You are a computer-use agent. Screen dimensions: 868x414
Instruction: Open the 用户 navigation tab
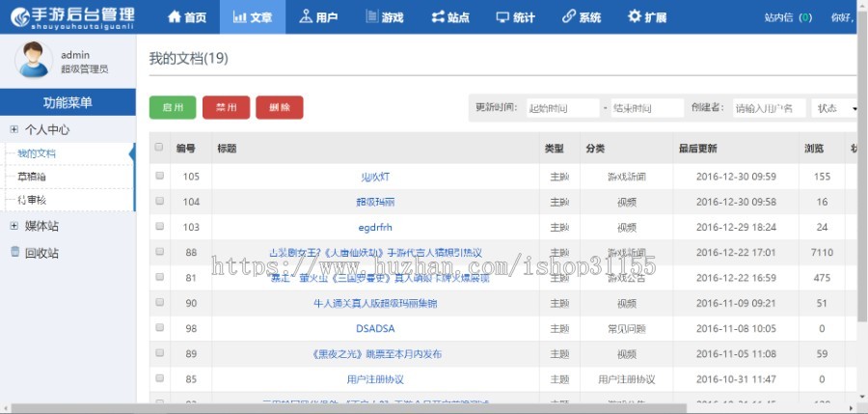[x=318, y=16]
